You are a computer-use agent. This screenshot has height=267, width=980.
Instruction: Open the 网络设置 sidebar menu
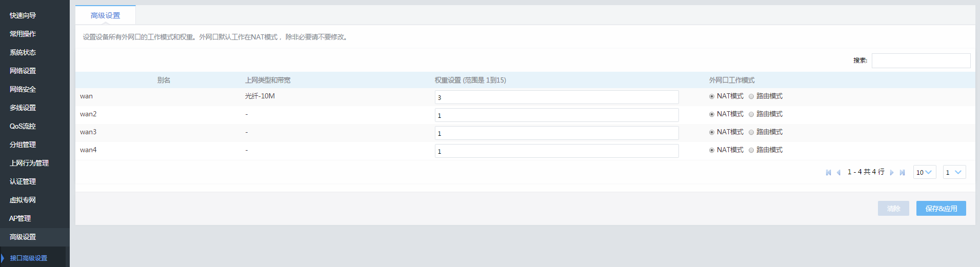coord(23,71)
